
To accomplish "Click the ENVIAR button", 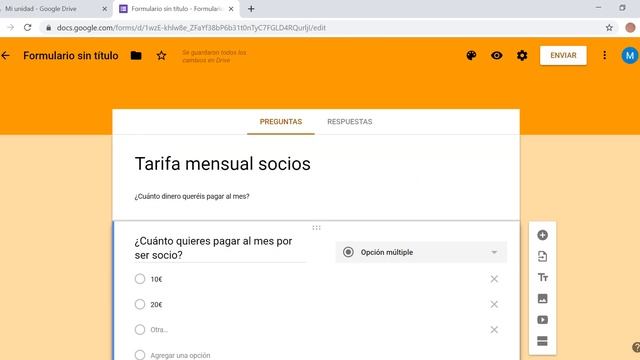I will 563,56.
